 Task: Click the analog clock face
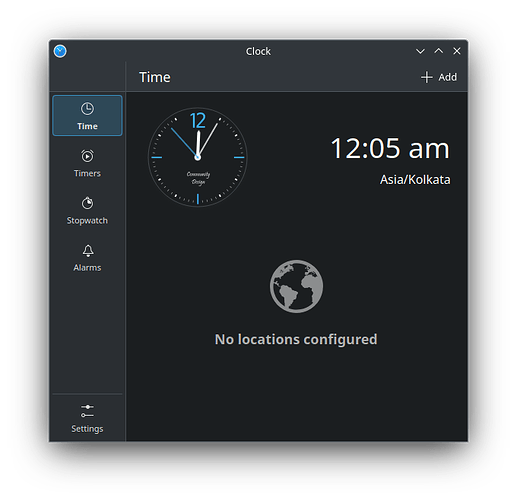(x=198, y=157)
